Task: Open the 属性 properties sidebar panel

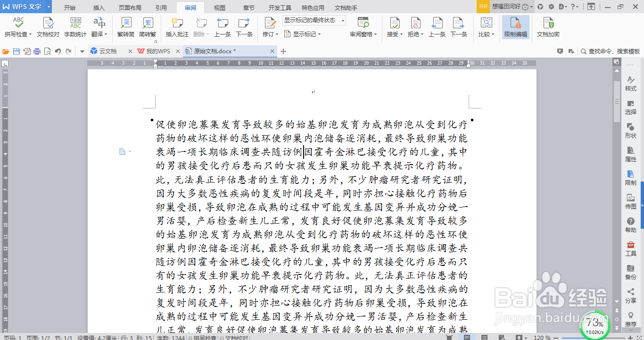Action: click(x=630, y=155)
